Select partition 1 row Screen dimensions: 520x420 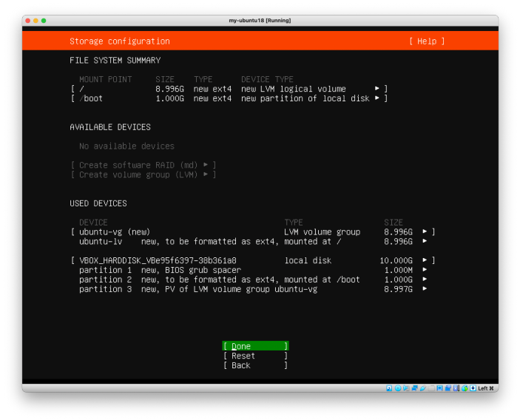(253, 270)
